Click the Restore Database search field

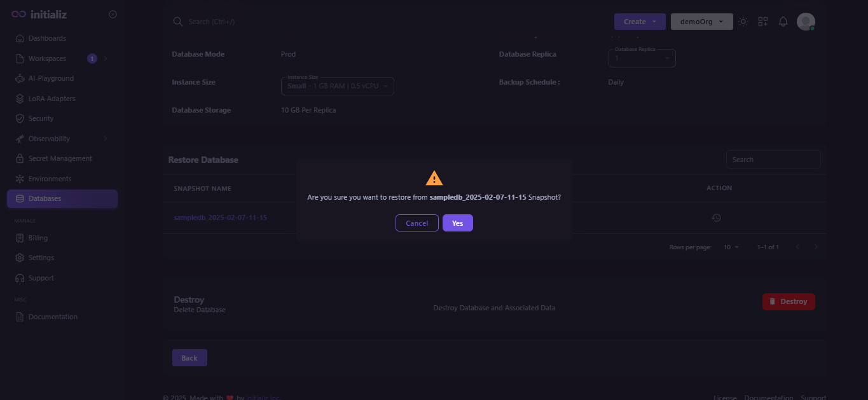pyautogui.click(x=773, y=160)
